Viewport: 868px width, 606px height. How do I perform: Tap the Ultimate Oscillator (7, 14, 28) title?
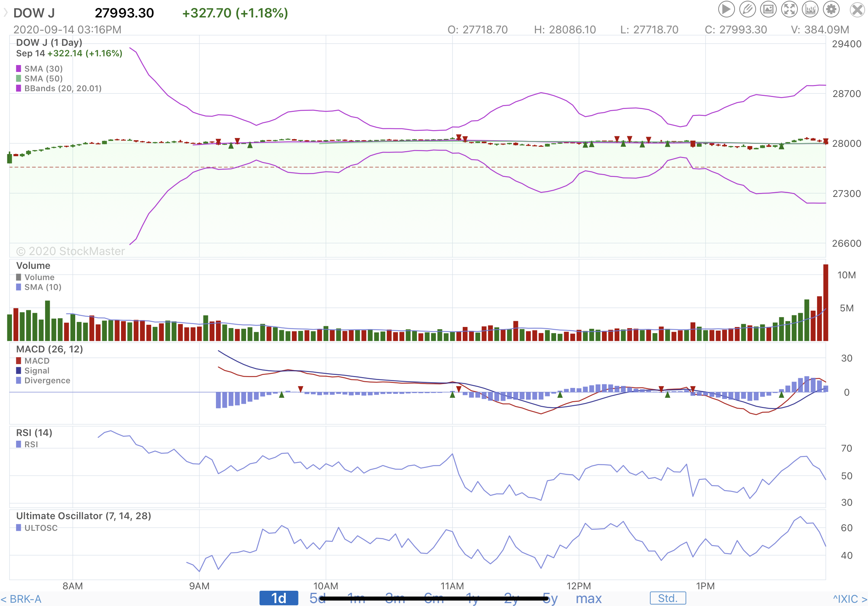pos(84,516)
